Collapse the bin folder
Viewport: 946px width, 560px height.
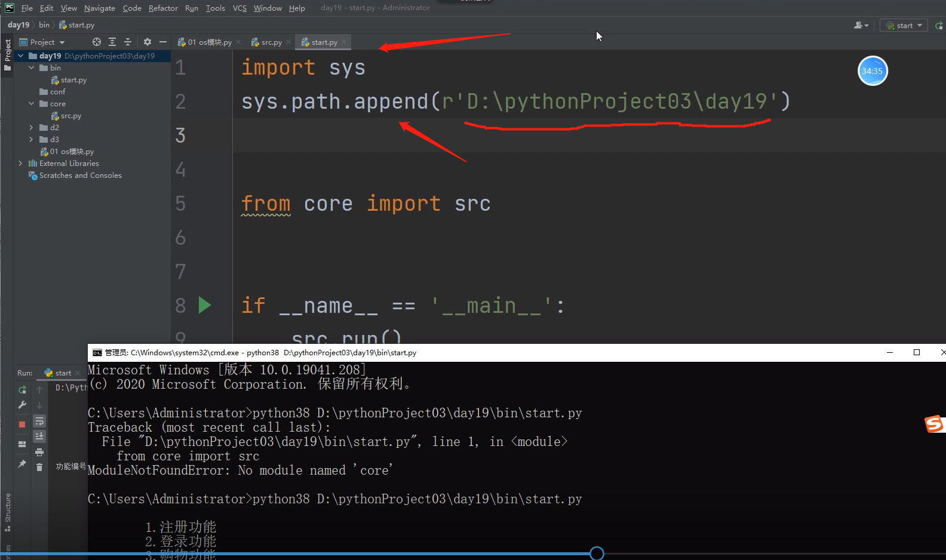32,67
